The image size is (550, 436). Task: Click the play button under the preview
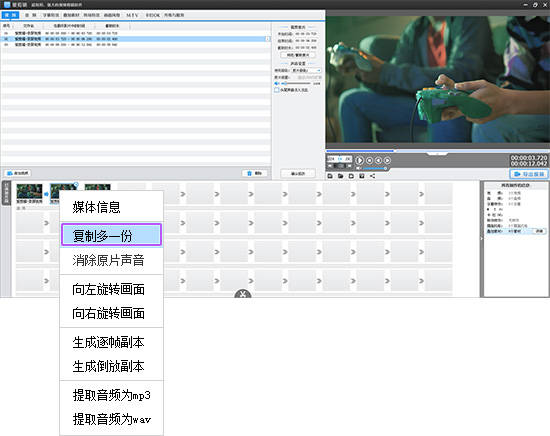(x=360, y=160)
